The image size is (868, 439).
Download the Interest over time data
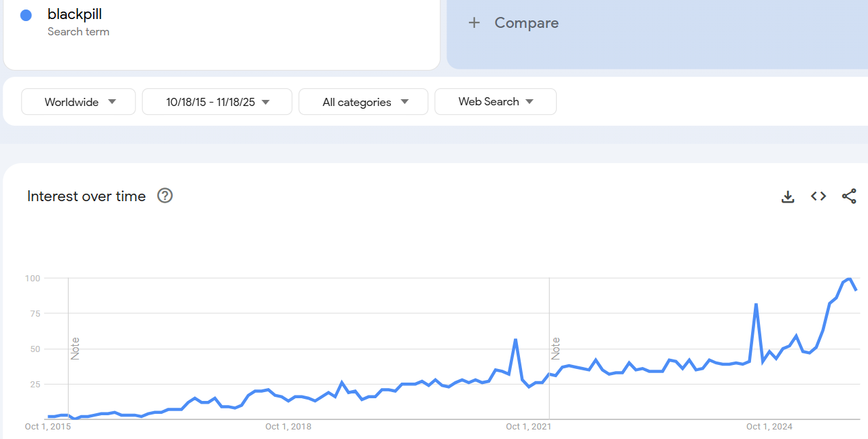788,196
